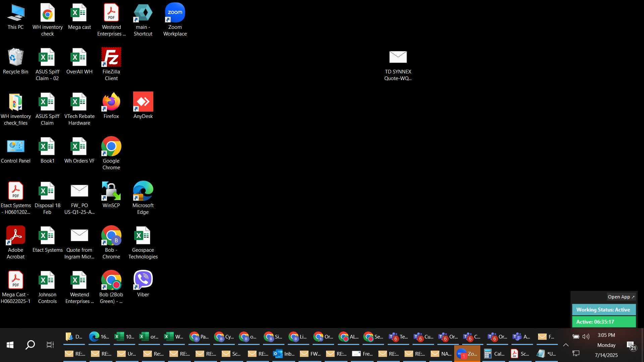Open taskbar Search

coord(30,345)
